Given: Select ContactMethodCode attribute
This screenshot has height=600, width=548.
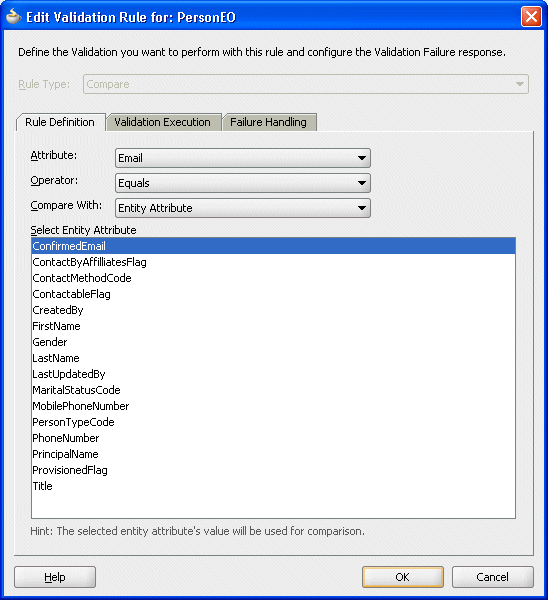Looking at the screenshot, I should tap(273, 278).
